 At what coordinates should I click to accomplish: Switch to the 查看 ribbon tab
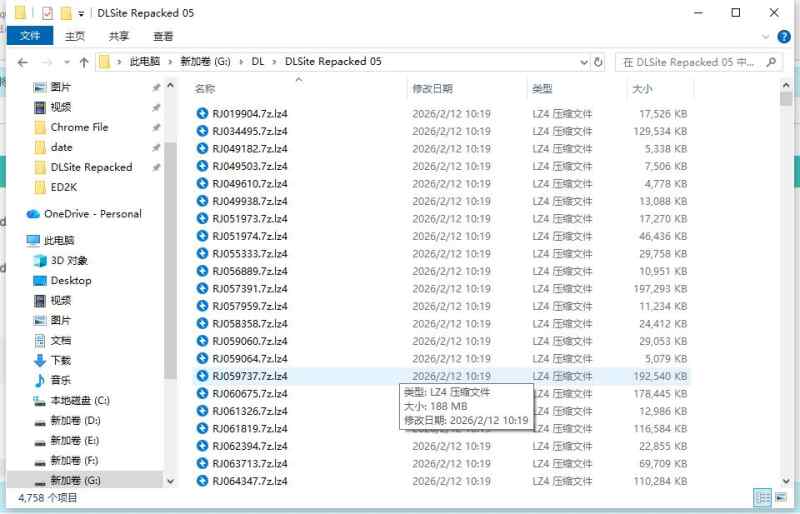(x=163, y=36)
